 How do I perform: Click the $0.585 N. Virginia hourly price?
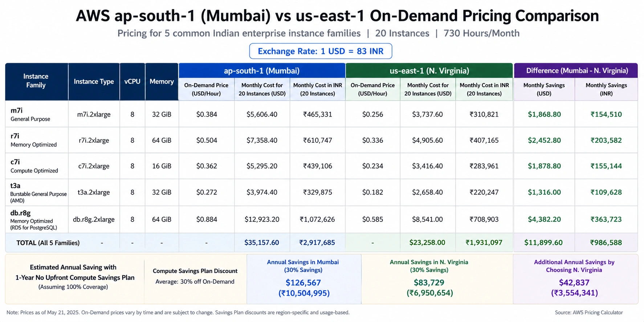[x=372, y=219]
